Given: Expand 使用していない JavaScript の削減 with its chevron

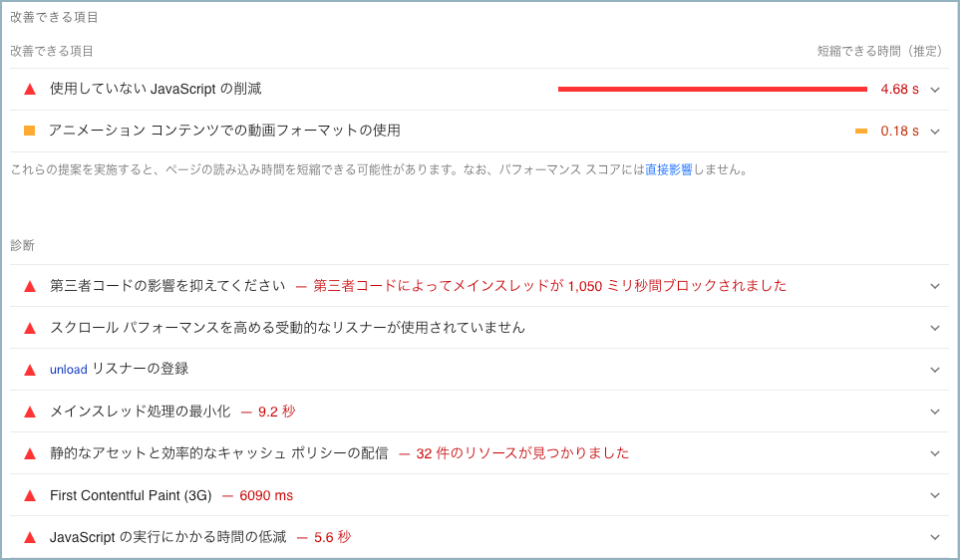Looking at the screenshot, I should [x=935, y=90].
